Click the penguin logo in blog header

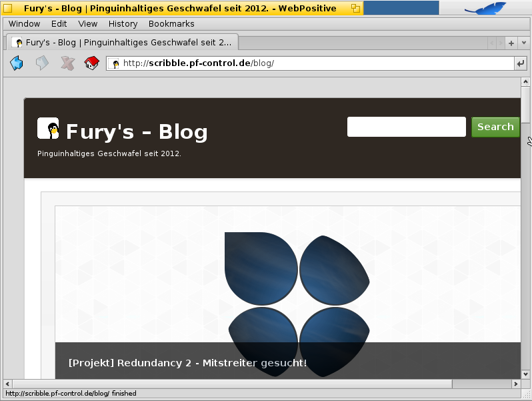(x=48, y=128)
